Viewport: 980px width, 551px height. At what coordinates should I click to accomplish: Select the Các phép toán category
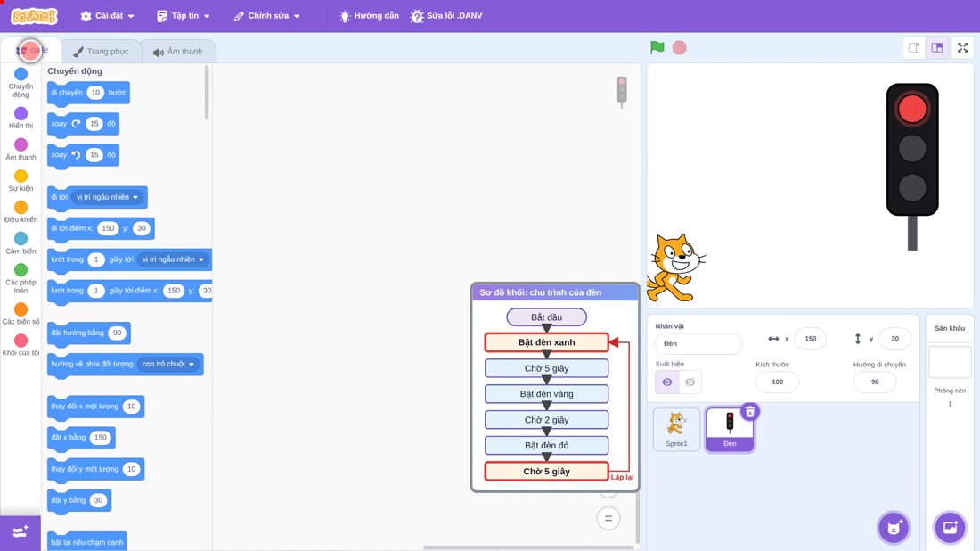pos(20,278)
